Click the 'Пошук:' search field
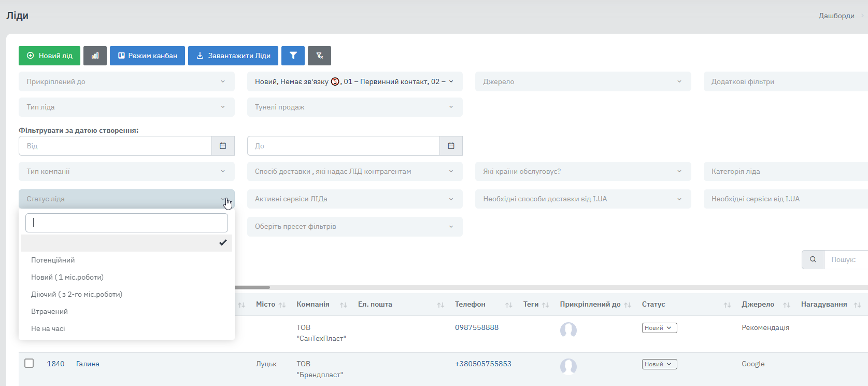Screen dimensions: 868x386 [x=846, y=259]
